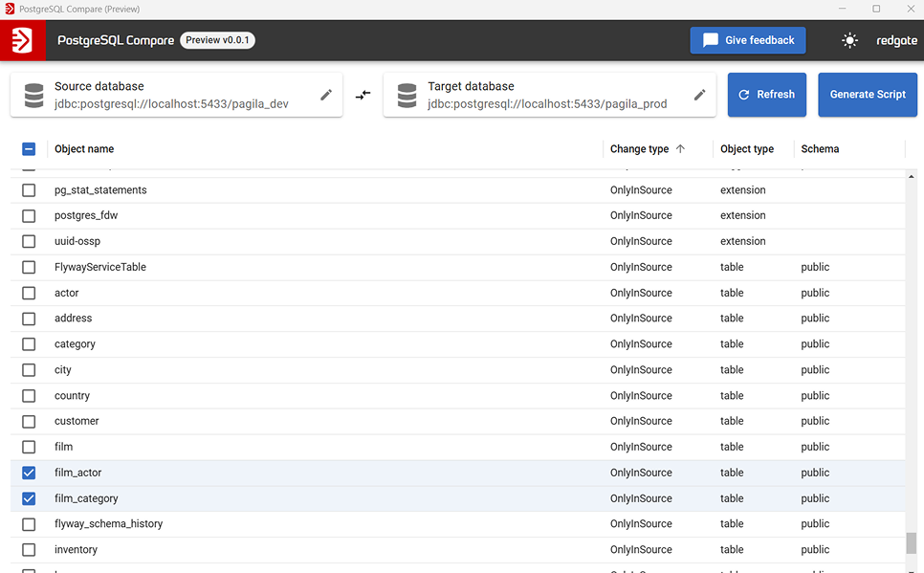Toggle light/dark theme sun icon
Viewport: 924px width, 573px height.
pyautogui.click(x=849, y=40)
